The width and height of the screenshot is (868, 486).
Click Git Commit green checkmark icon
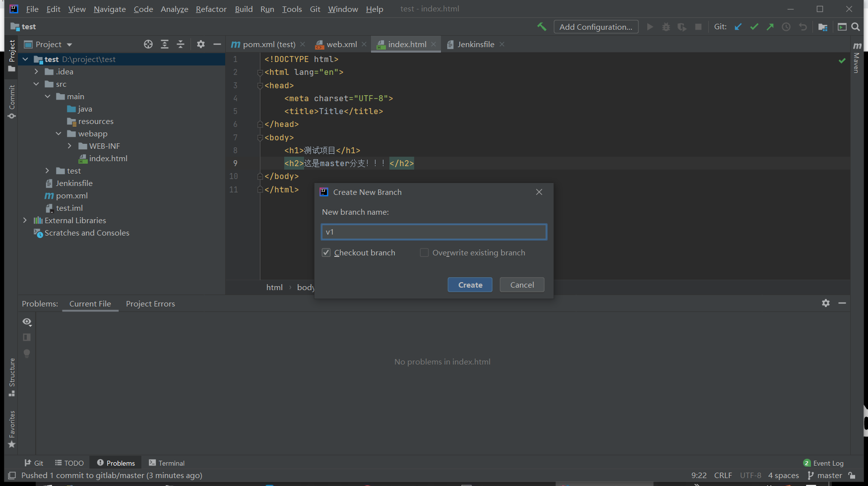[754, 27]
